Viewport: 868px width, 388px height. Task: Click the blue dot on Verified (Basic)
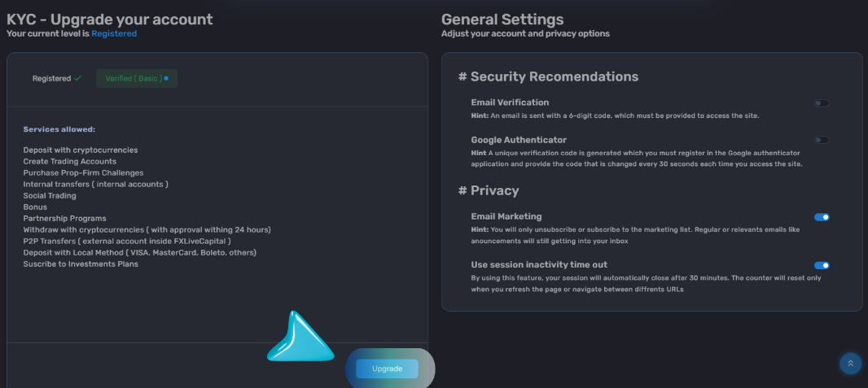point(166,78)
